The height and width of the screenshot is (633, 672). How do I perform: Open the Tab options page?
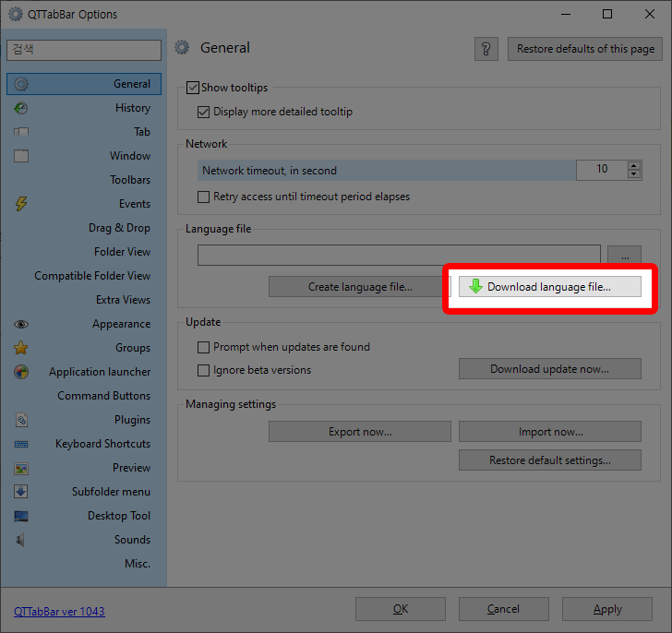[x=84, y=132]
